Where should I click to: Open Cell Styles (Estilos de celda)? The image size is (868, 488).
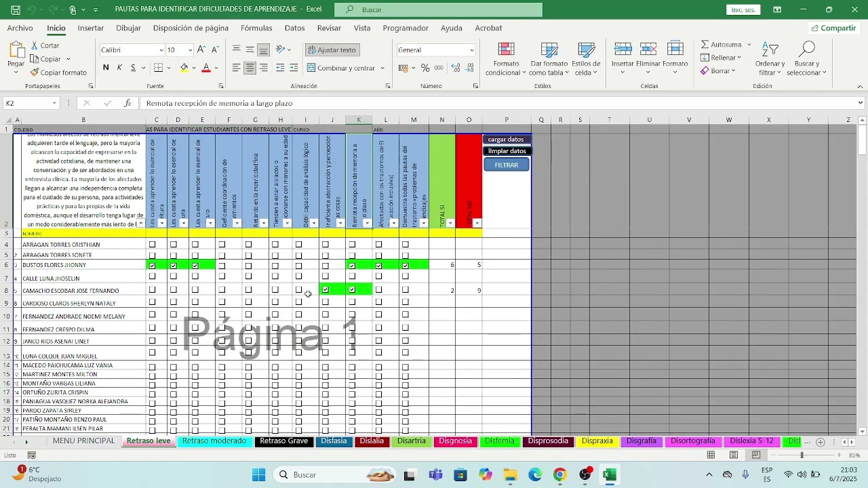[x=586, y=60]
